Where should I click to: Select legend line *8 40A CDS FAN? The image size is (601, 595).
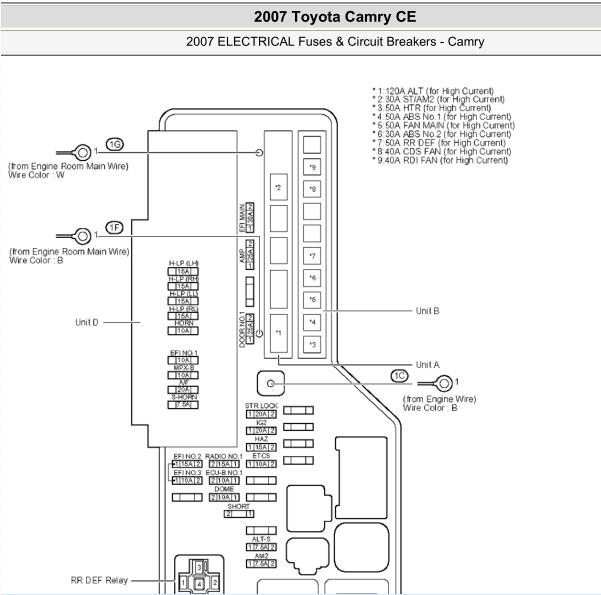[x=442, y=151]
